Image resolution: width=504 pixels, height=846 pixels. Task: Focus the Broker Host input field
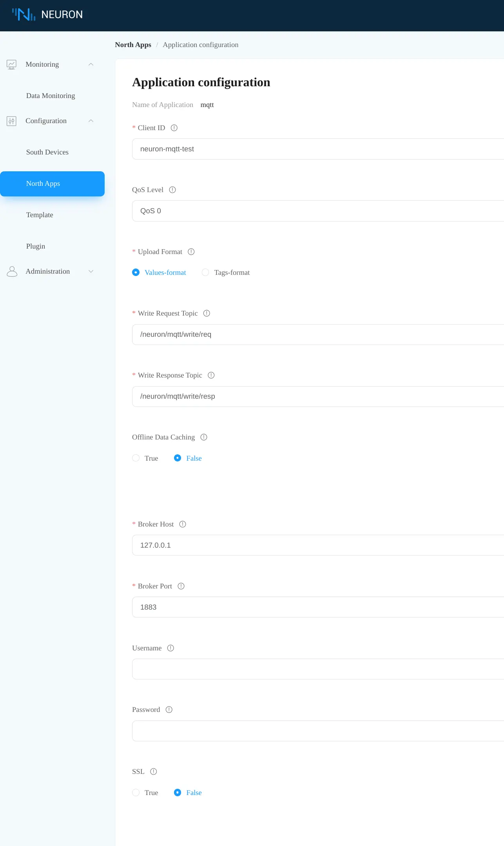coord(318,545)
